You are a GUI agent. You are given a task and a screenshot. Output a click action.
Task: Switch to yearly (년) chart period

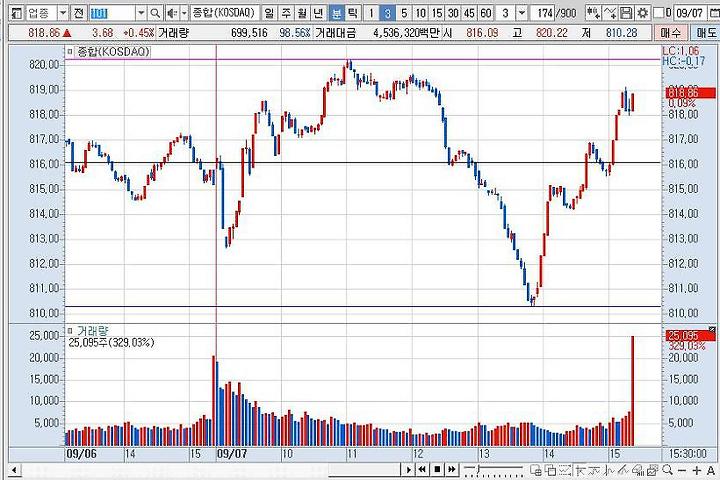(319, 13)
